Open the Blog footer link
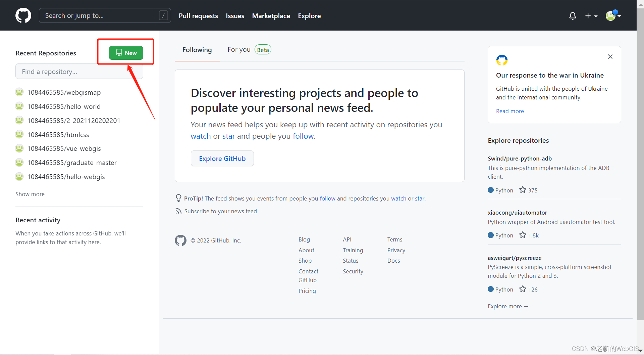The image size is (644, 355). pos(304,239)
